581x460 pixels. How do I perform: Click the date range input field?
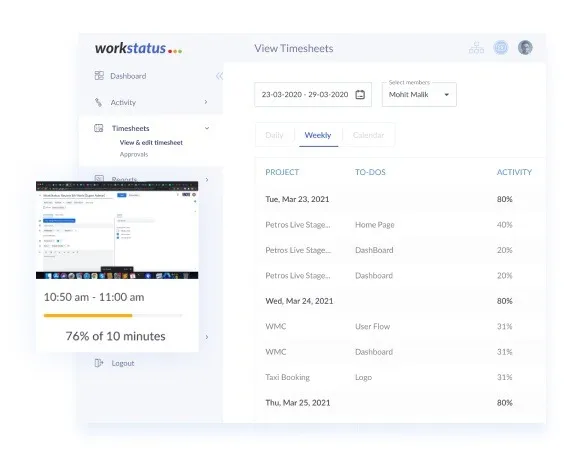point(313,95)
